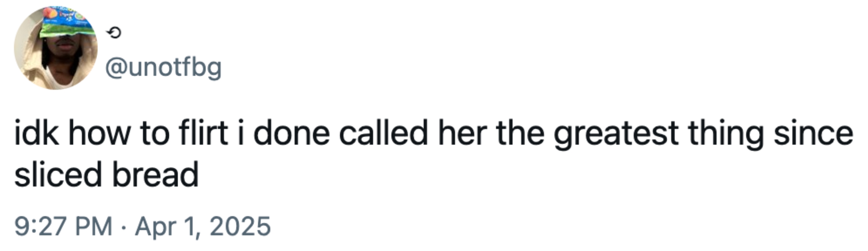
Task: Click the word "done" in the tweet
Action: 291,133
